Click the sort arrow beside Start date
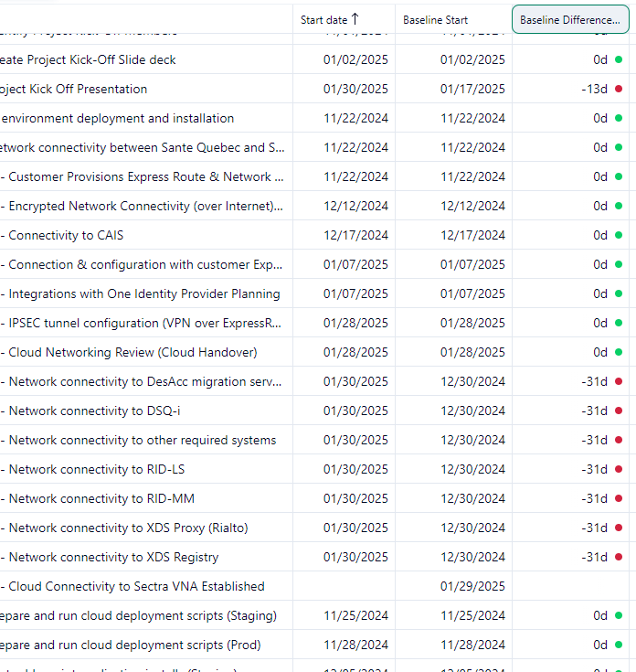Viewport: 636px width, 672px height. click(x=355, y=19)
